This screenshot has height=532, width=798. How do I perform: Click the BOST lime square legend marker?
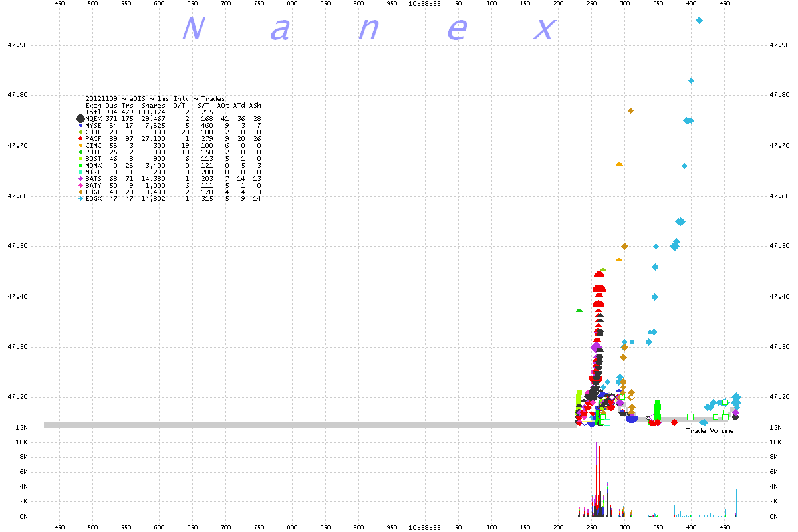point(80,158)
